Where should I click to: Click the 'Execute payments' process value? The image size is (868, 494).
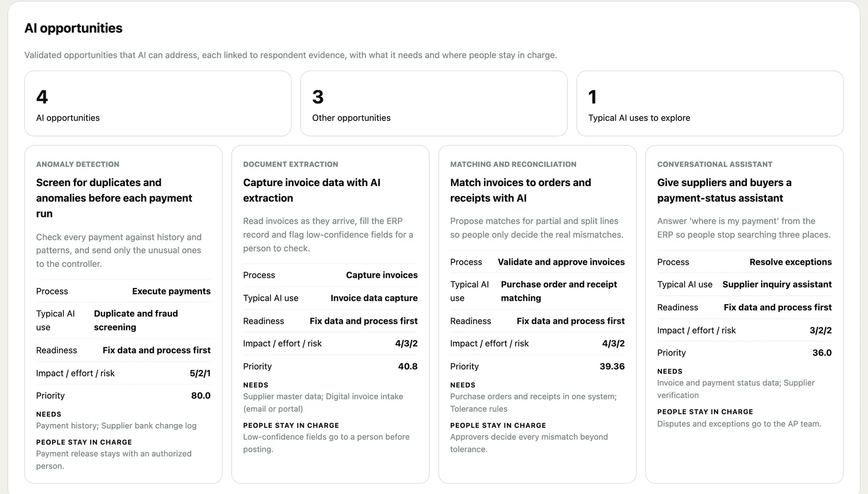[x=171, y=291]
